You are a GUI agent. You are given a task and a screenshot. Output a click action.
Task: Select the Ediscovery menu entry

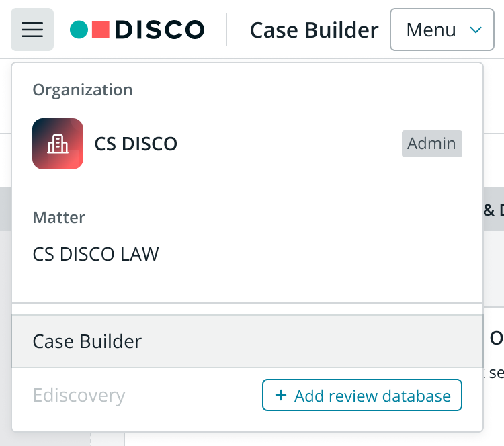coord(79,395)
